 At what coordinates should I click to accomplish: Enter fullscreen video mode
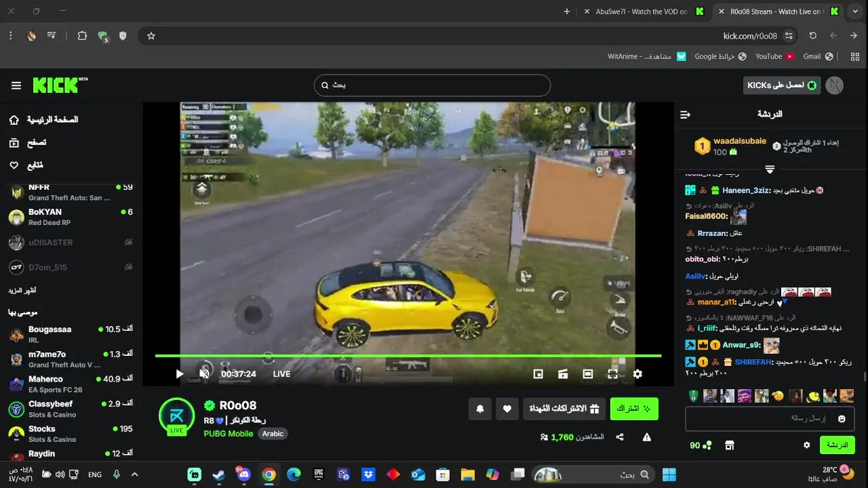click(612, 373)
